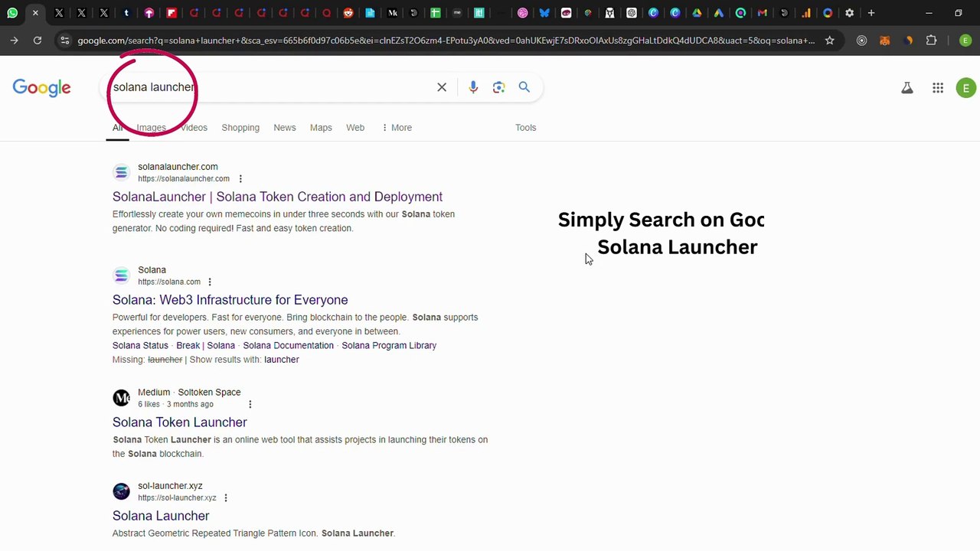Open the Google apps grid
Screen dimensions: 980x551
(938, 88)
